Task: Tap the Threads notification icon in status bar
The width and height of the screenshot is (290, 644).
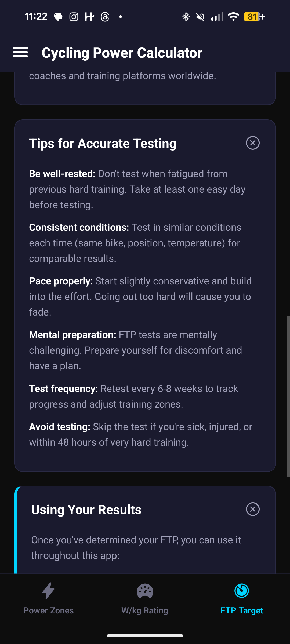Action: click(x=105, y=17)
